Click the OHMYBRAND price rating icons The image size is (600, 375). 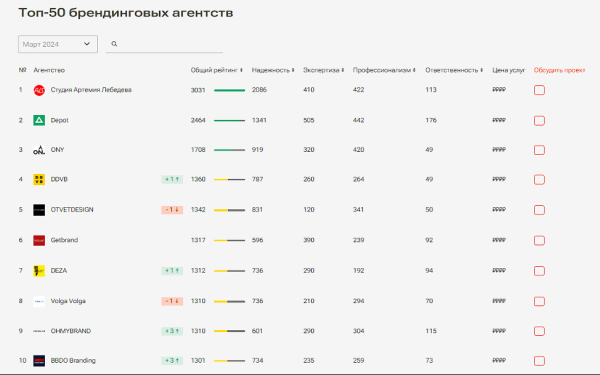pos(499,331)
